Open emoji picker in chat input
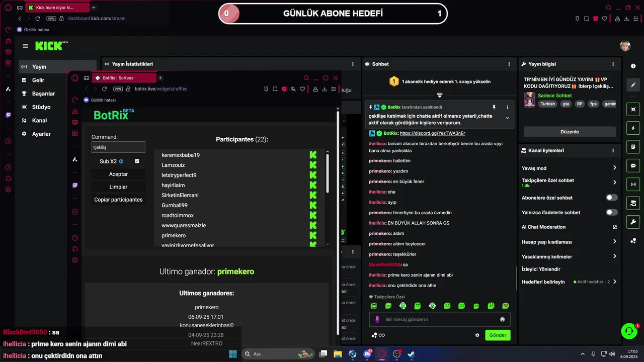644x362 pixels. click(x=502, y=319)
